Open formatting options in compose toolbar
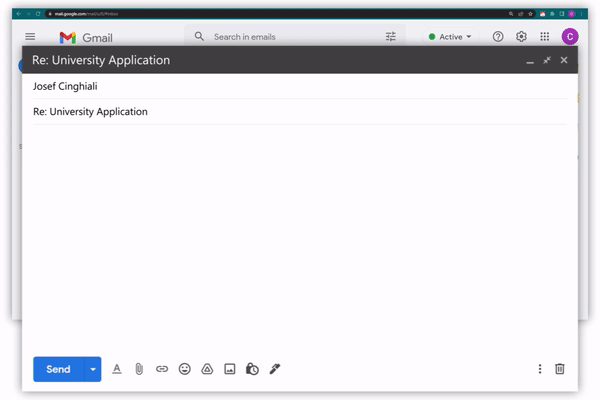This screenshot has width=600, height=400. [117, 369]
